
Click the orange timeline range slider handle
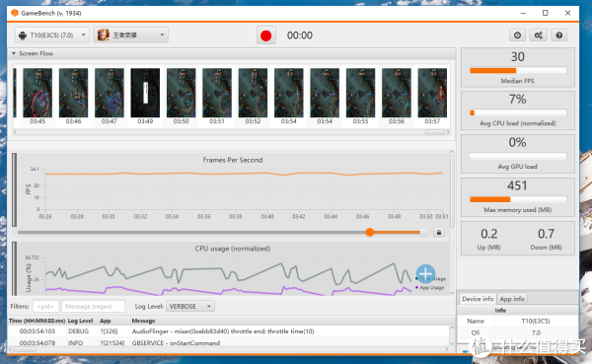click(x=370, y=232)
